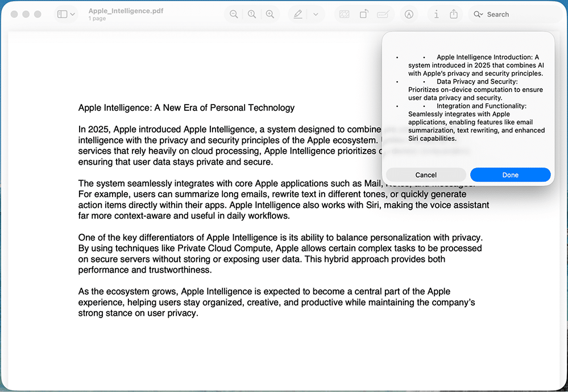This screenshot has height=392, width=568.
Task: Zoom out of the PDF
Action: [x=233, y=14]
